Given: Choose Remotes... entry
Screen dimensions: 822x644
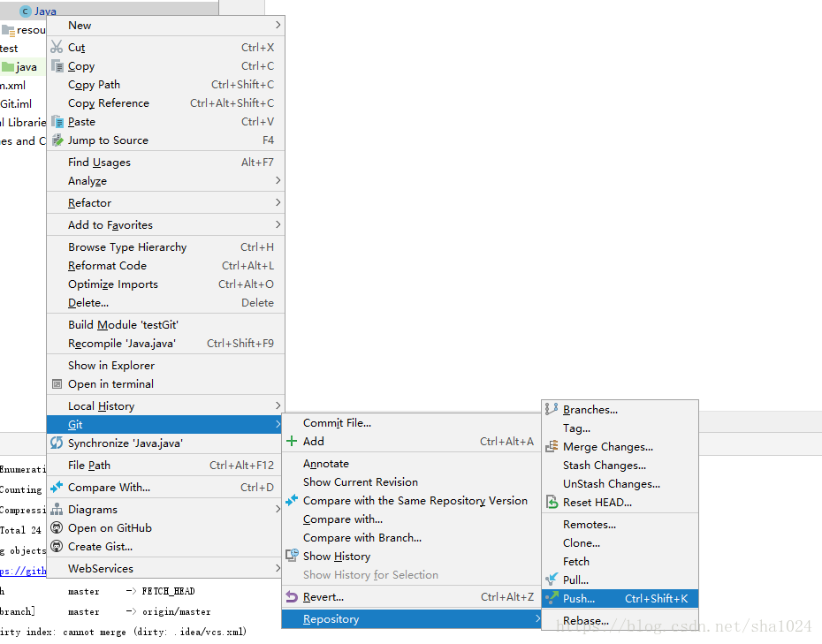Looking at the screenshot, I should tap(620, 525).
